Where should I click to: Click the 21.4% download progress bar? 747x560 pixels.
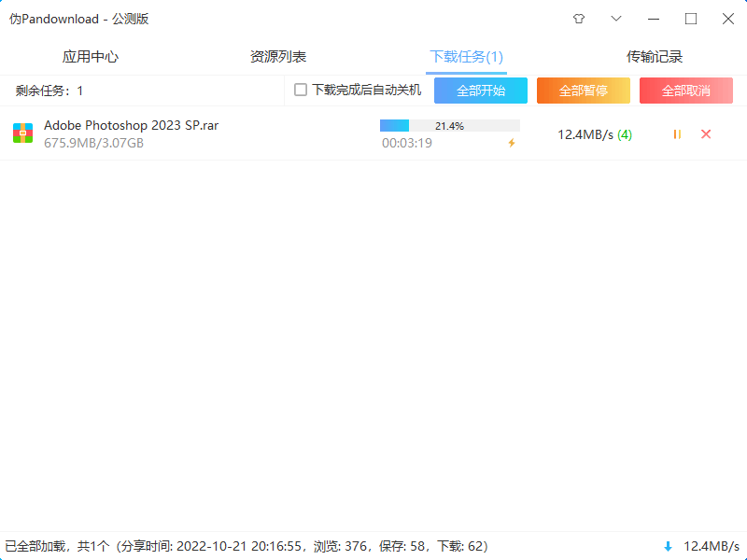click(x=450, y=126)
